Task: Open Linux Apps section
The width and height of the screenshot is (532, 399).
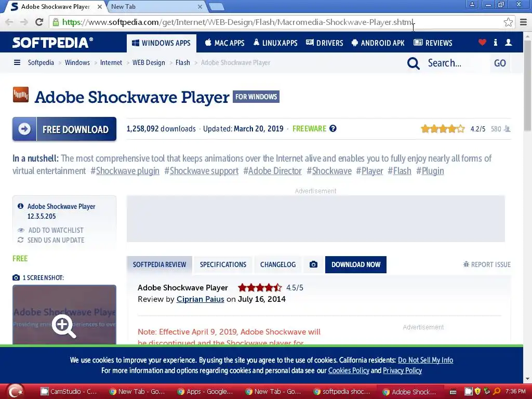Action: click(275, 43)
